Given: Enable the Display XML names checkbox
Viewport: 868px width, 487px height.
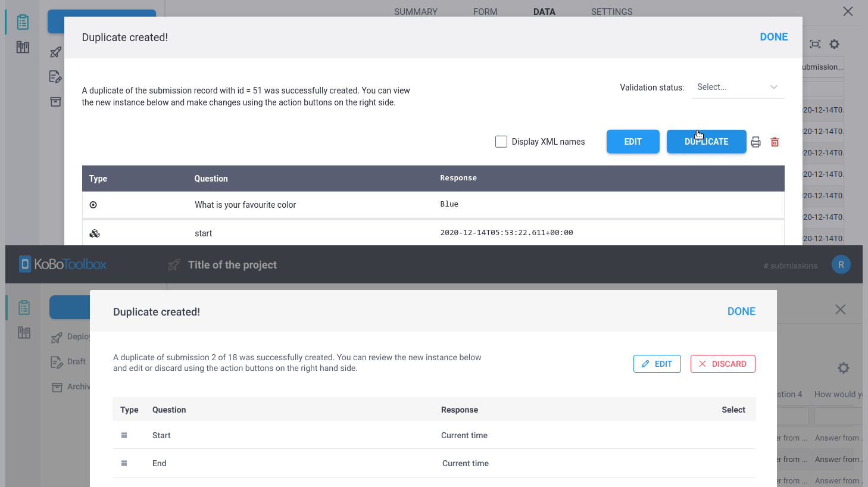Looking at the screenshot, I should click(x=501, y=141).
